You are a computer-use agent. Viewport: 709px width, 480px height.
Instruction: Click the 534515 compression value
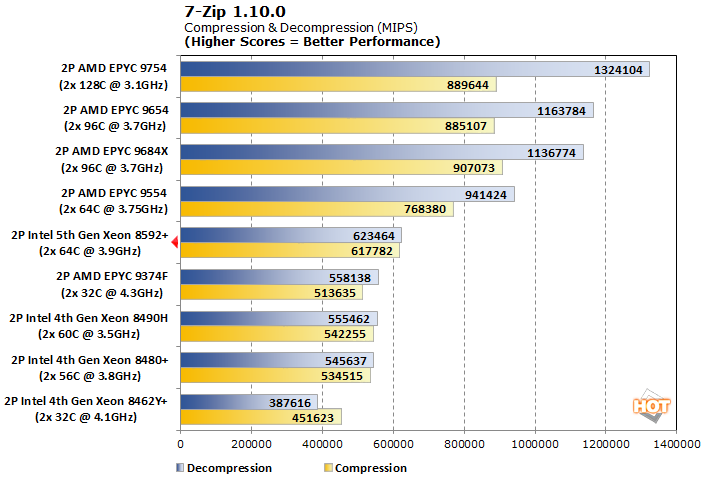(342, 376)
